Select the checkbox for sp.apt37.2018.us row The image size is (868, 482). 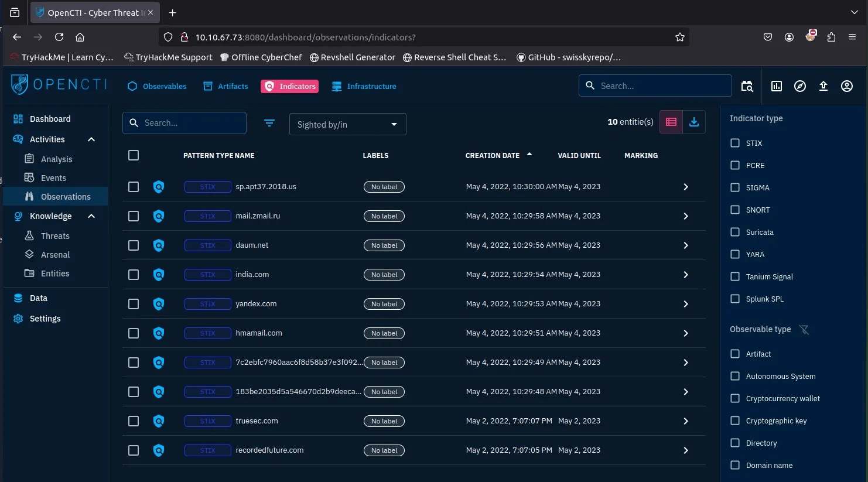pyautogui.click(x=134, y=187)
